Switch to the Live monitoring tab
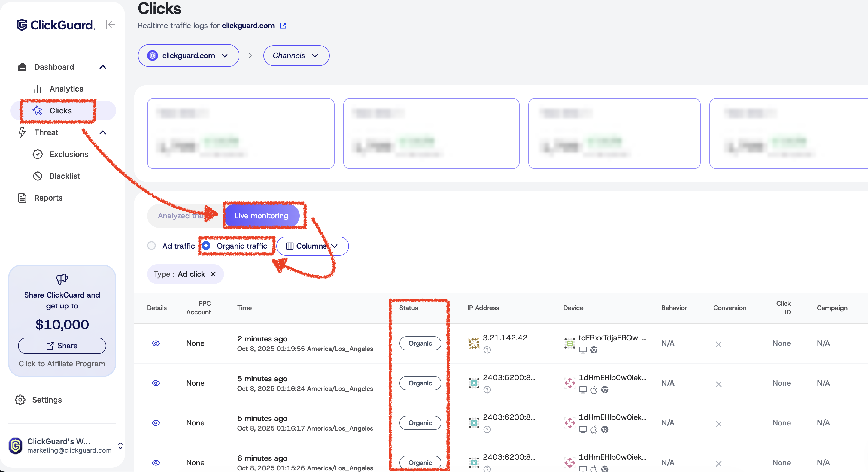The width and height of the screenshot is (868, 472). coord(262,216)
